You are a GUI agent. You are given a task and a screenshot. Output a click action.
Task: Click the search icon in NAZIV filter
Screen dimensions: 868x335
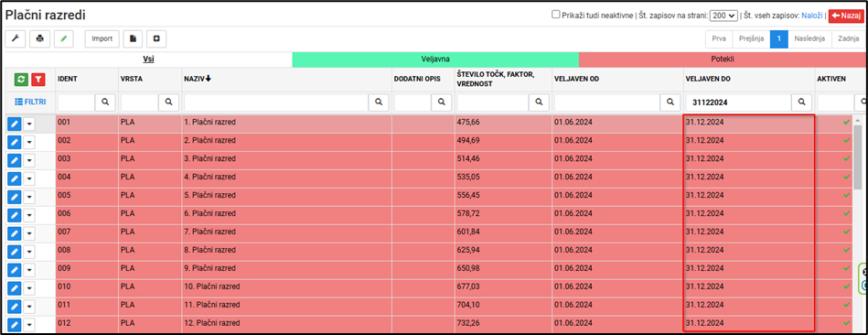[379, 102]
